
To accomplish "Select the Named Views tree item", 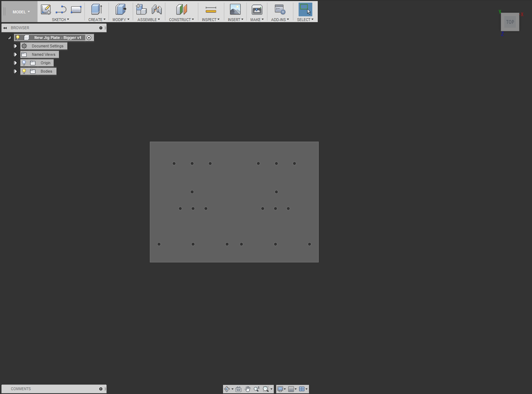I will coord(43,55).
